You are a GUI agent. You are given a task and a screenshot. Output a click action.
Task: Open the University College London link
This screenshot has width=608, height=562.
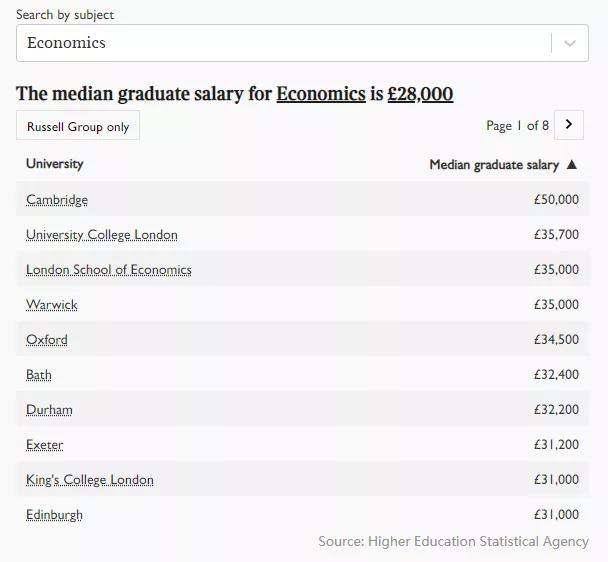point(102,235)
